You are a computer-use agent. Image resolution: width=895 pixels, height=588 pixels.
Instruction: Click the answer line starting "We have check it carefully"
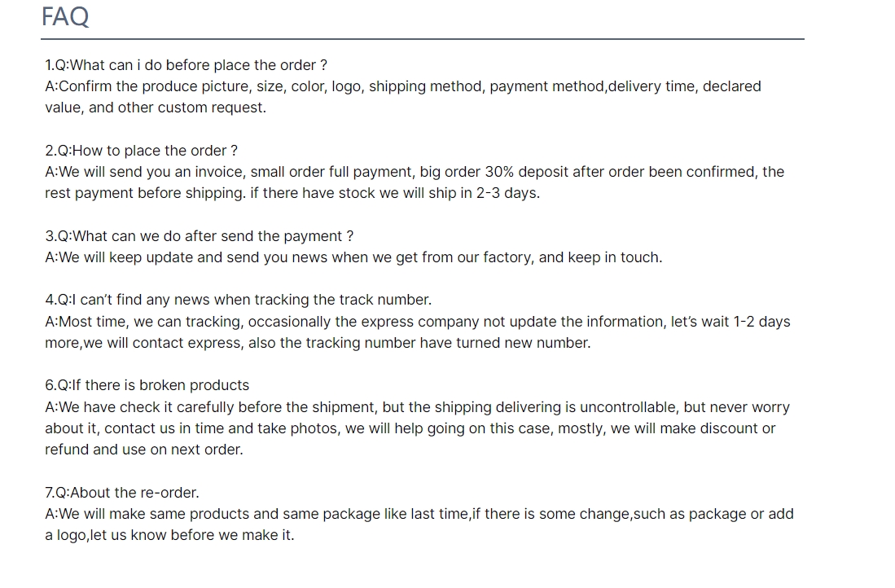[x=417, y=407]
